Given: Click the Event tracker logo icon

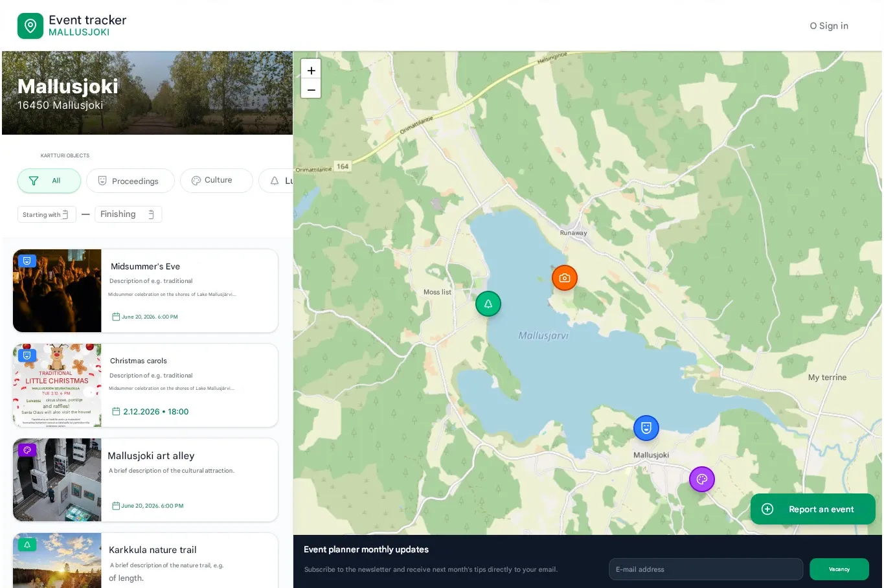Looking at the screenshot, I should [x=30, y=26].
